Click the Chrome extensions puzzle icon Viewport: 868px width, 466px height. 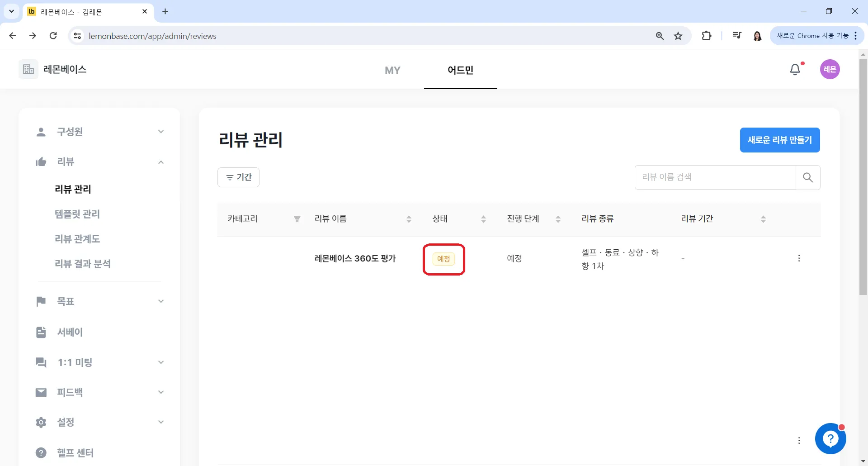(707, 36)
